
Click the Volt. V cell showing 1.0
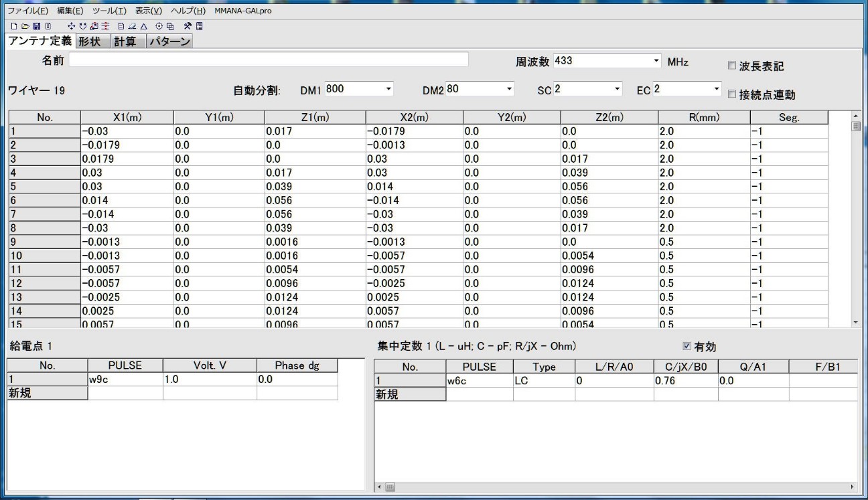click(x=210, y=380)
